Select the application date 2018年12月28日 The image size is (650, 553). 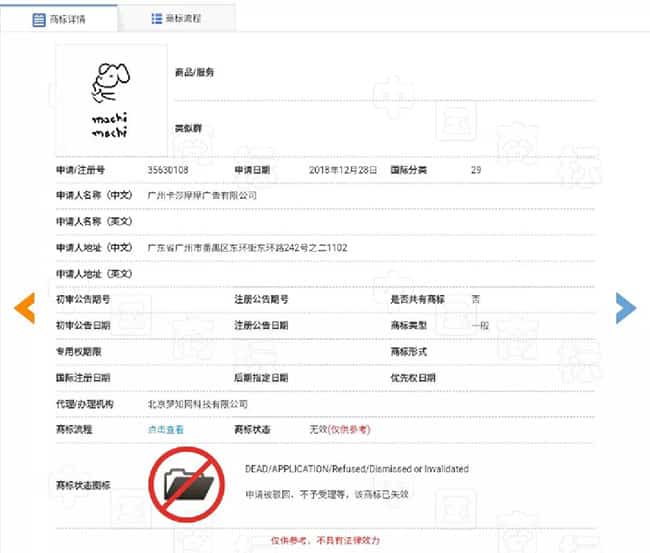click(343, 170)
